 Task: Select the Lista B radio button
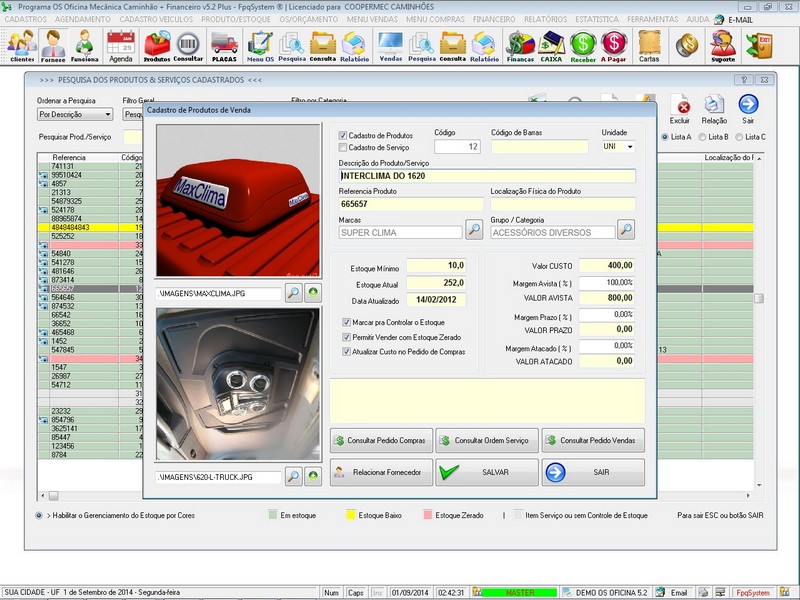point(703,136)
